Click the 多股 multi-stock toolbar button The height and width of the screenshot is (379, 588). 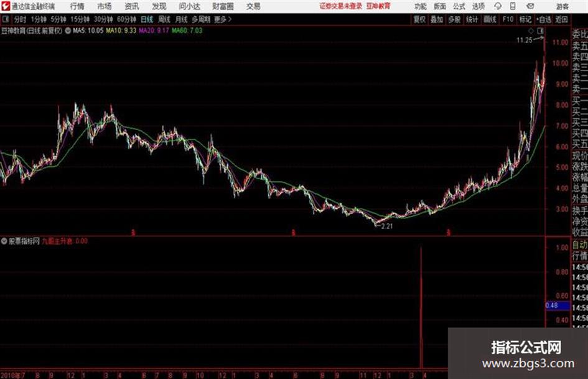454,19
